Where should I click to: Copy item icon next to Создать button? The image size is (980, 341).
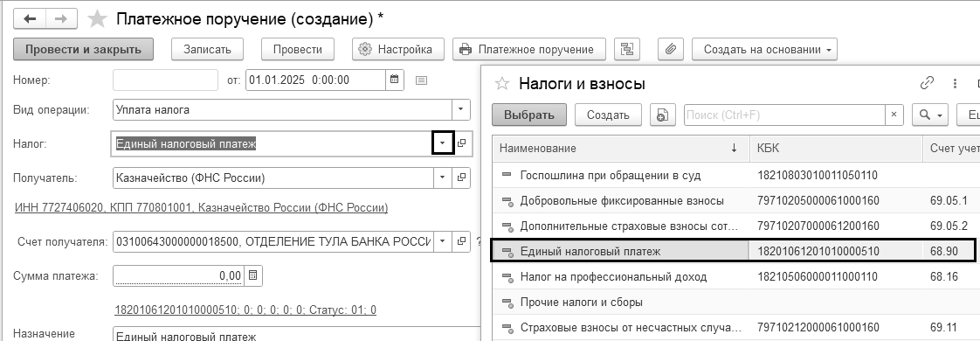click(x=662, y=115)
